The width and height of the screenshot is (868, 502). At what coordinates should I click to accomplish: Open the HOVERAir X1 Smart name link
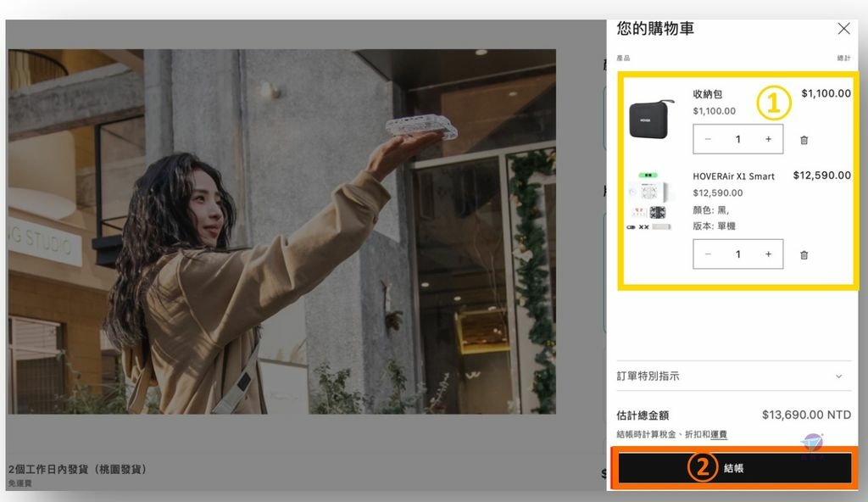pyautogui.click(x=733, y=176)
